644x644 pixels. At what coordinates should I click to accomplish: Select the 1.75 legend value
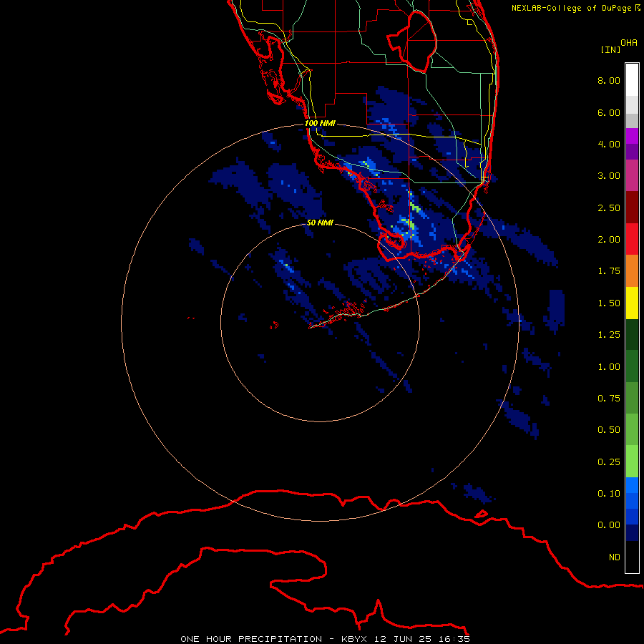pos(609,271)
